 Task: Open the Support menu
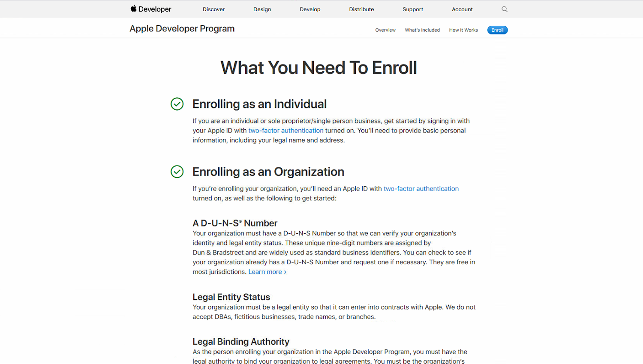413,9
